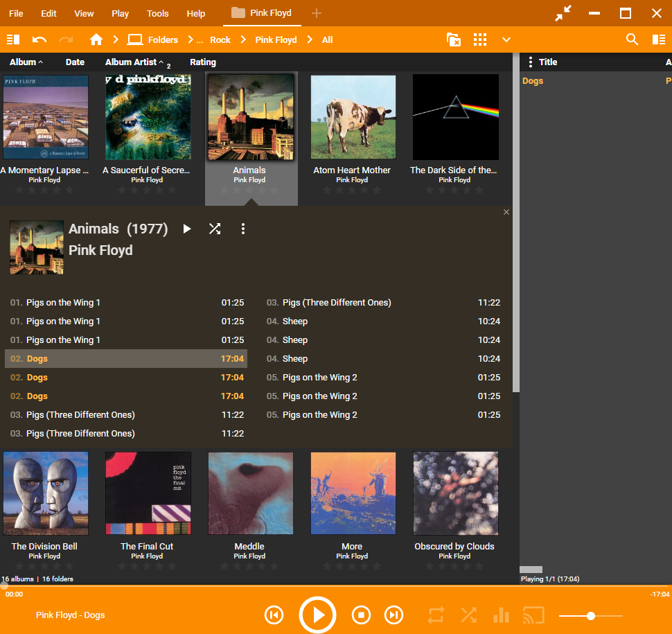Click the grid view mode icon
This screenshot has width=672, height=634.
[480, 39]
